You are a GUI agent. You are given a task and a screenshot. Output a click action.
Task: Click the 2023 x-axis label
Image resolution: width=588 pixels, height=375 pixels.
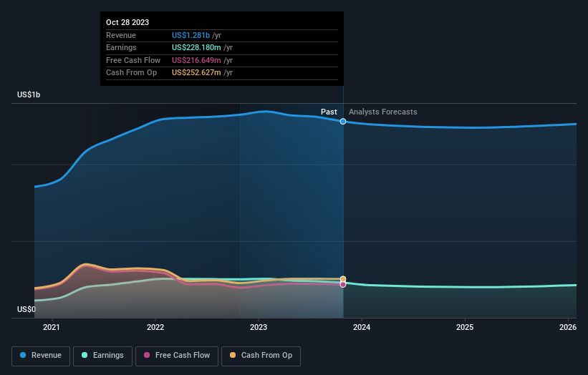pyautogui.click(x=259, y=327)
